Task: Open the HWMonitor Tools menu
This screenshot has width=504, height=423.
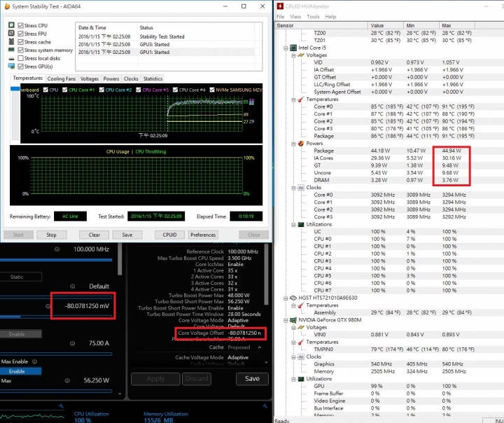Action: [313, 17]
